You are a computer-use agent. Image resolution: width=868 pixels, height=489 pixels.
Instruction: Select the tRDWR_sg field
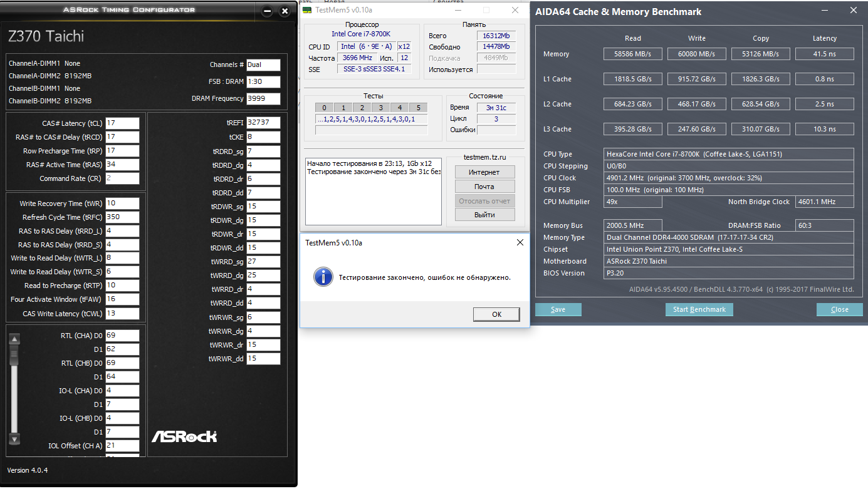click(263, 207)
